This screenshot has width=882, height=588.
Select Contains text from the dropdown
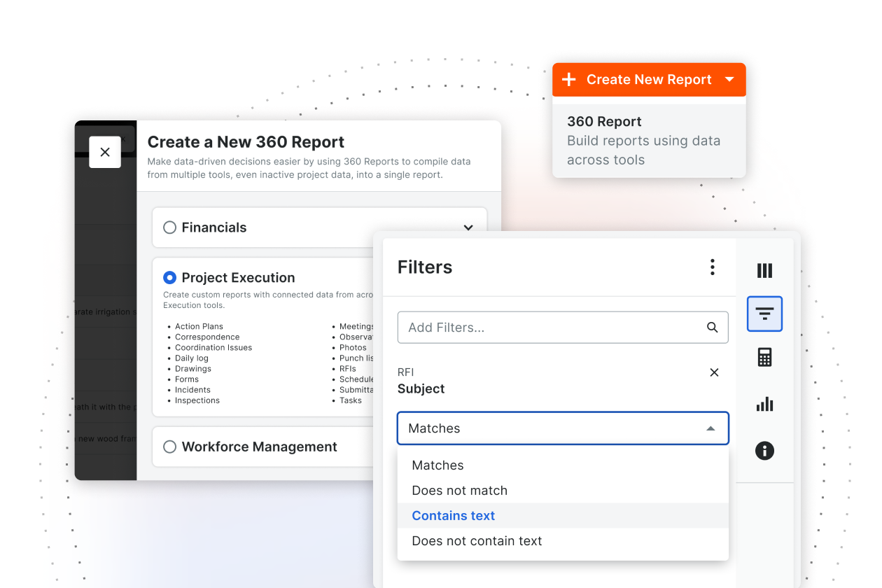pos(453,515)
